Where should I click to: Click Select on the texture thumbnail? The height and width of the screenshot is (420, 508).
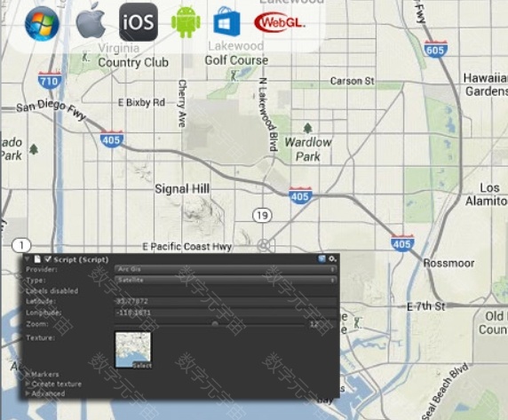coord(142,366)
